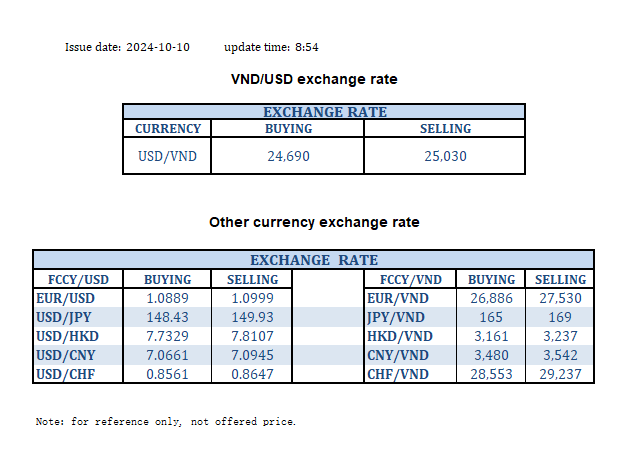Select the USD/JPY selling rate 149.93
The image size is (634, 453).
tap(252, 317)
